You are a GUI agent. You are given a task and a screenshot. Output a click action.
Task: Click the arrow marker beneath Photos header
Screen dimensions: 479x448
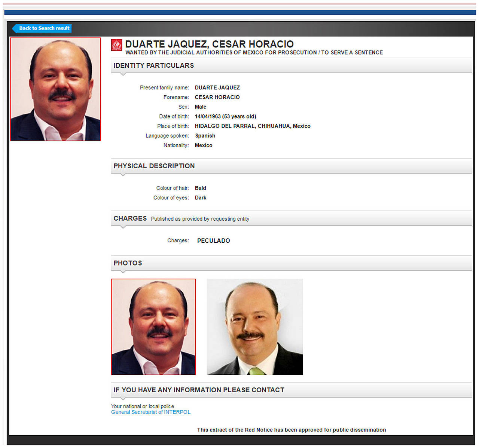point(123,271)
